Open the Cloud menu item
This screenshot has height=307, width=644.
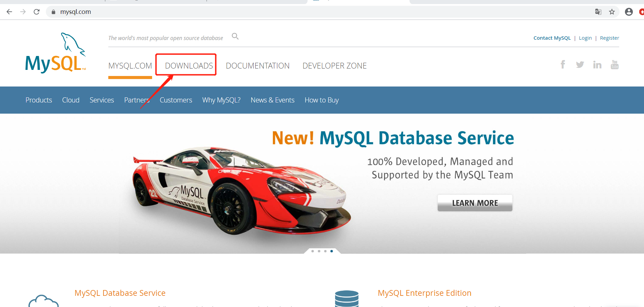pyautogui.click(x=71, y=100)
